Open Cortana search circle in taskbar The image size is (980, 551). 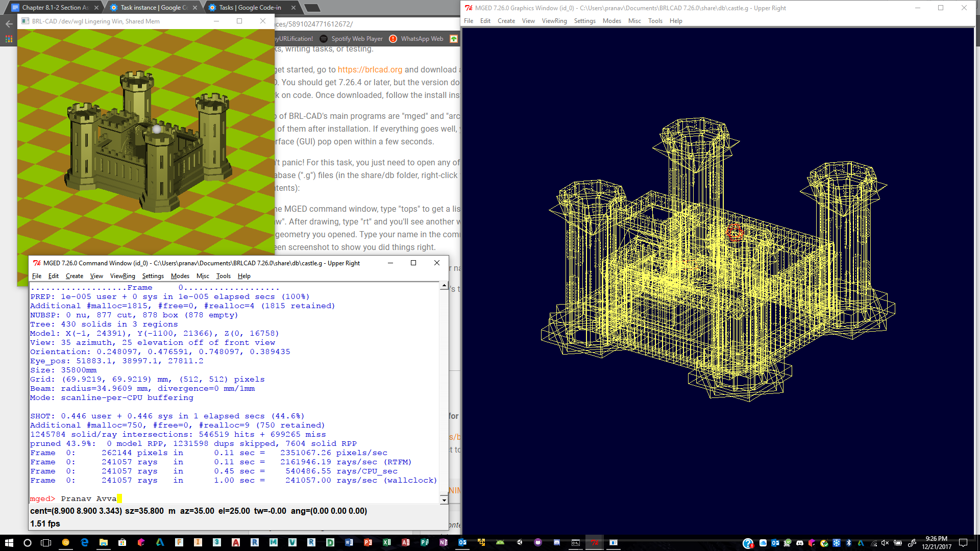28,542
